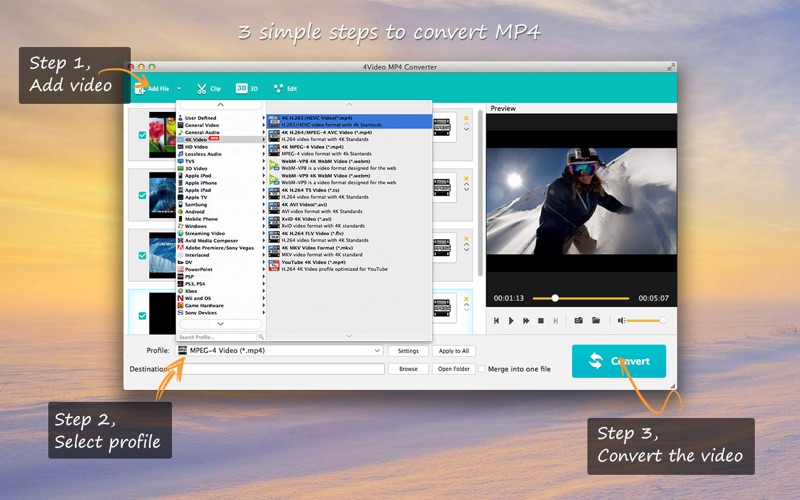Open the Edit effects tool

point(285,89)
